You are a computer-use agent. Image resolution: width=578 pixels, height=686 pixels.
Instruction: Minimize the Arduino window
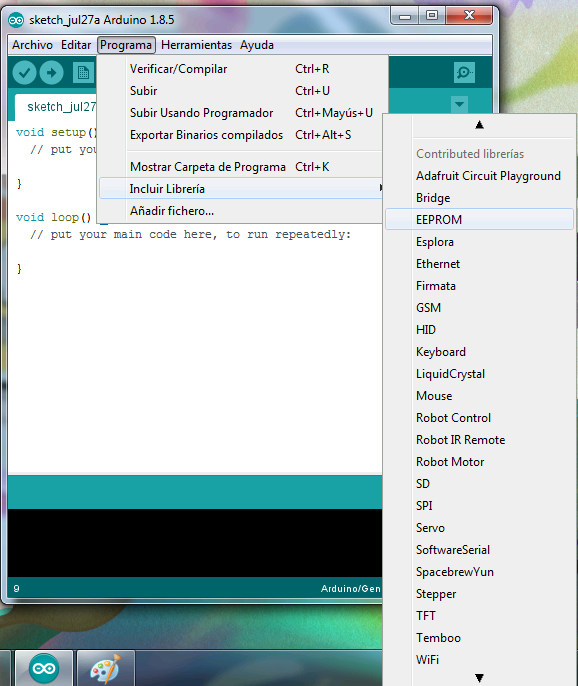click(x=405, y=17)
